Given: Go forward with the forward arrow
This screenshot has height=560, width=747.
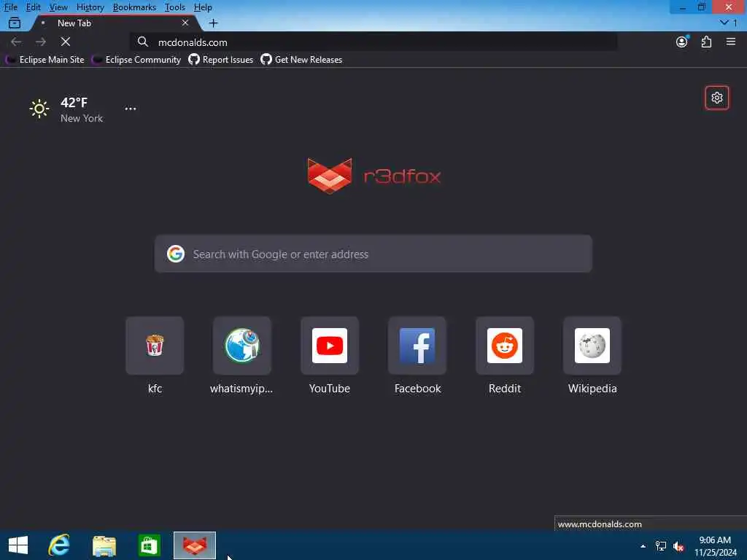Looking at the screenshot, I should [x=41, y=42].
